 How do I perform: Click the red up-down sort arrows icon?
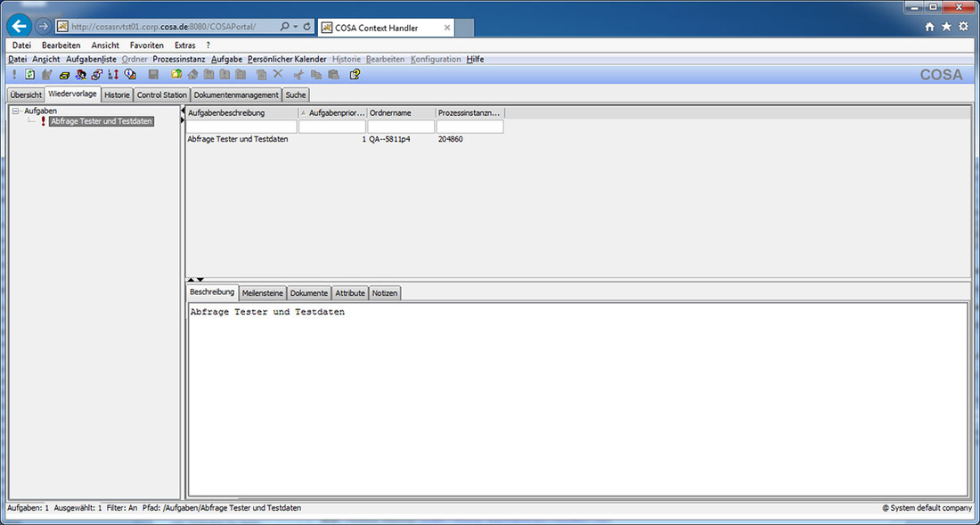pyautogui.click(x=113, y=75)
